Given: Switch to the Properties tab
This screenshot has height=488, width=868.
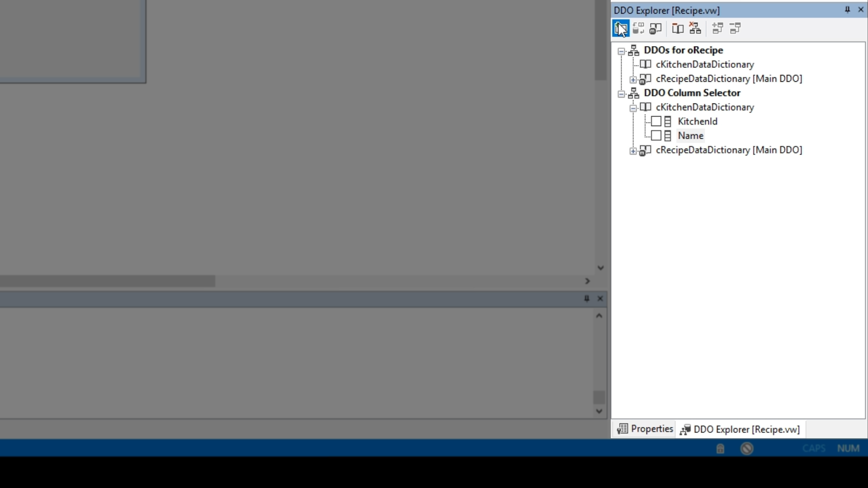Looking at the screenshot, I should pos(645,429).
